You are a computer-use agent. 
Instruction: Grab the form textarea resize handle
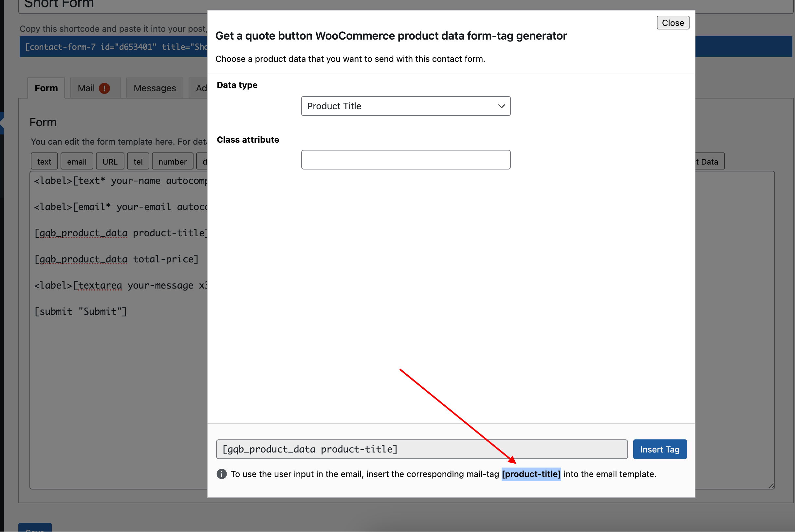pyautogui.click(x=771, y=486)
